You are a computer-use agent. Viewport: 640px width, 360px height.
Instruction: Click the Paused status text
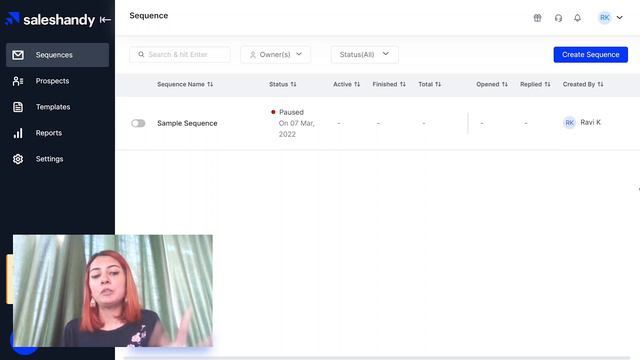point(291,112)
